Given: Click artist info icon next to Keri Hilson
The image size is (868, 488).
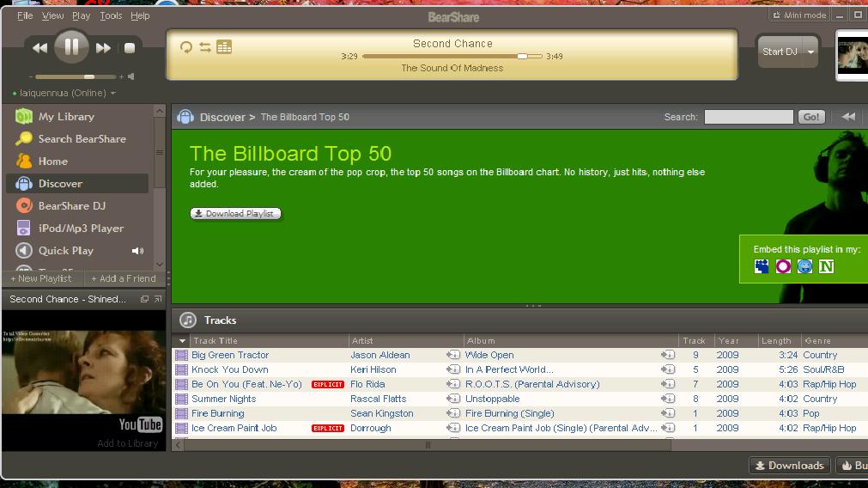Looking at the screenshot, I should 453,369.
